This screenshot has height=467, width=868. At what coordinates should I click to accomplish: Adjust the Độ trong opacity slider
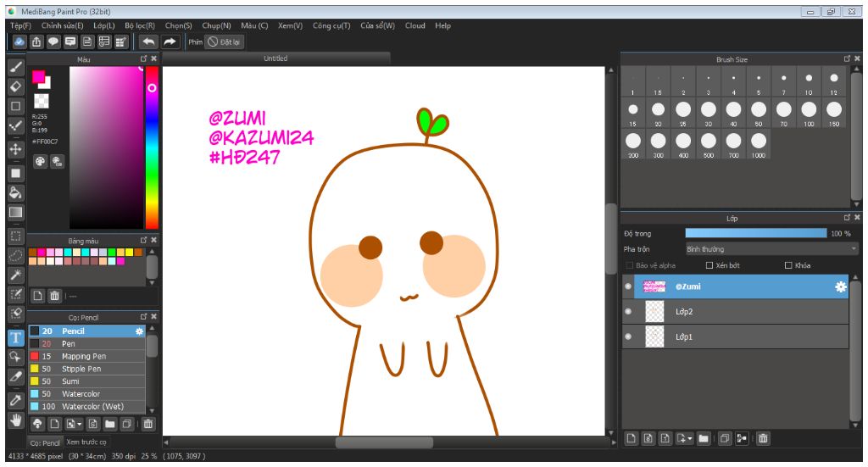point(755,234)
